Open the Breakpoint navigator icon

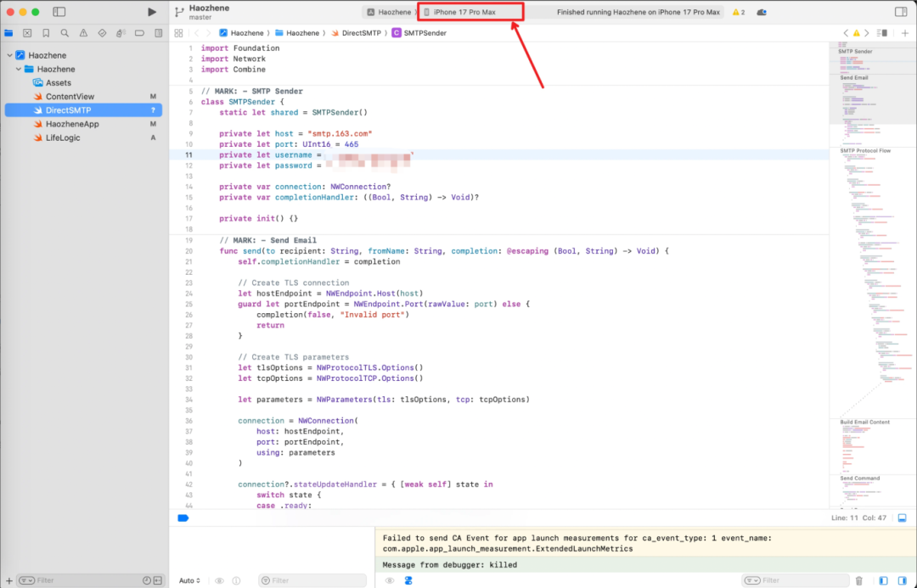click(139, 33)
